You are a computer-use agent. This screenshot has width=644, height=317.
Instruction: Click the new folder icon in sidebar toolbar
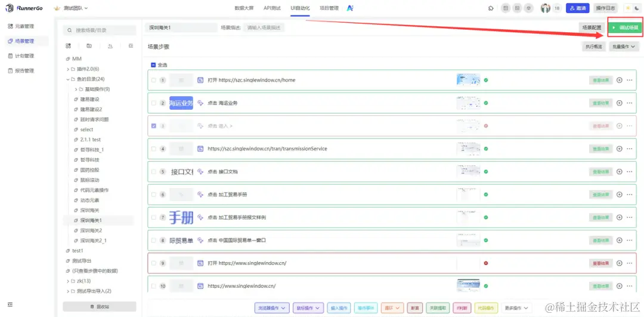89,46
